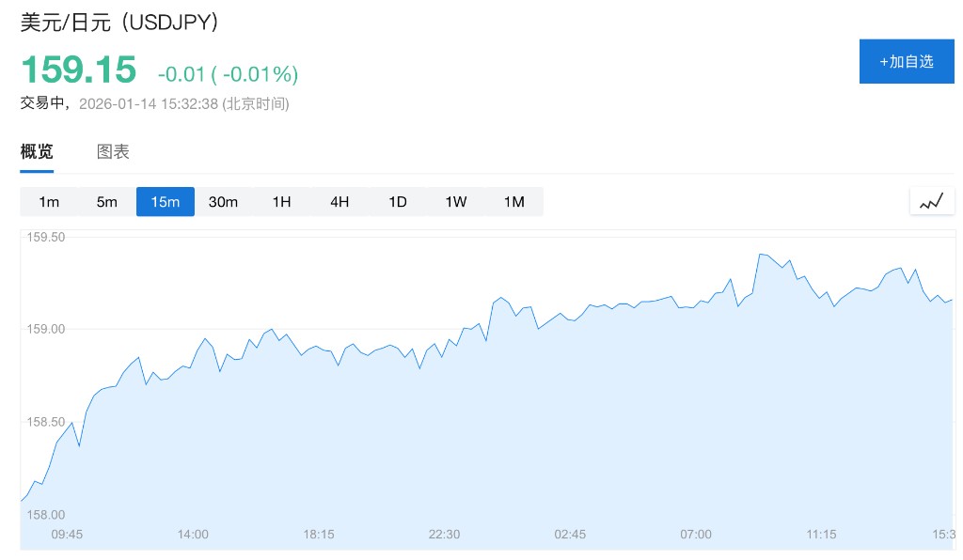Switch to the 概览 overview tab
963x560 pixels.
tap(37, 151)
